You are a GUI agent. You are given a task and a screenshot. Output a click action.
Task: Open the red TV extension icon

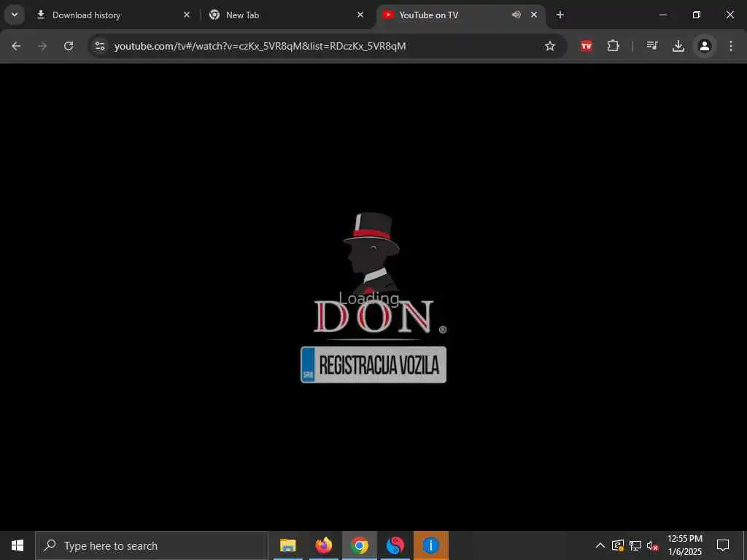[x=587, y=46]
